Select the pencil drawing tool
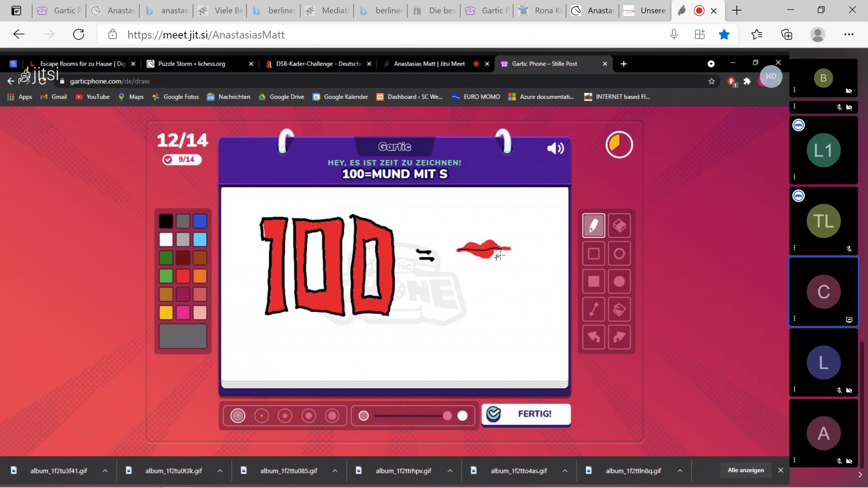 click(594, 225)
